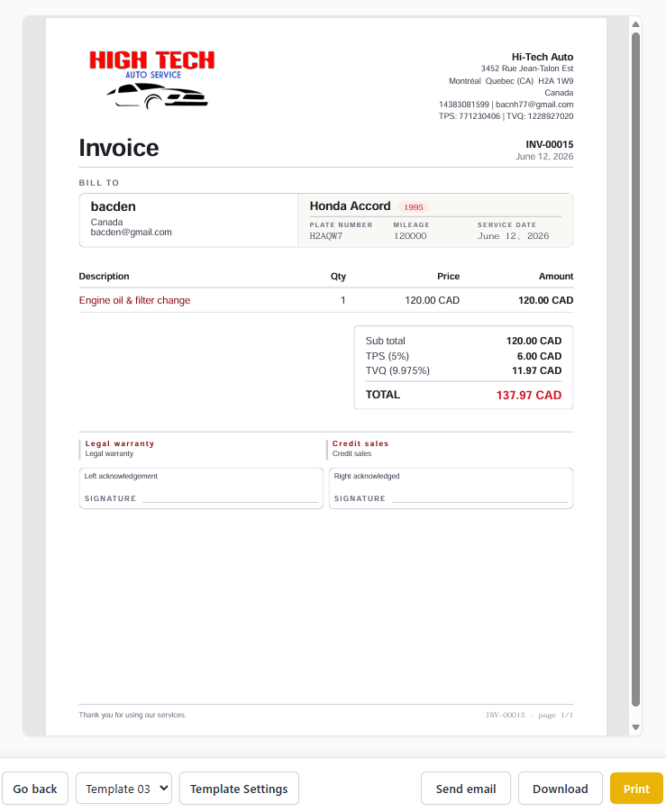Click the footer Thank you message

pyautogui.click(x=132, y=716)
